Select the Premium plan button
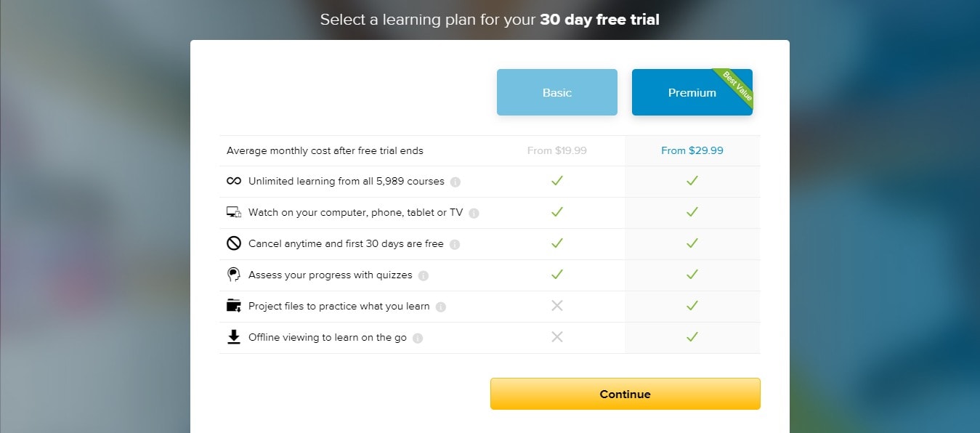Image resolution: width=980 pixels, height=433 pixels. [x=692, y=92]
